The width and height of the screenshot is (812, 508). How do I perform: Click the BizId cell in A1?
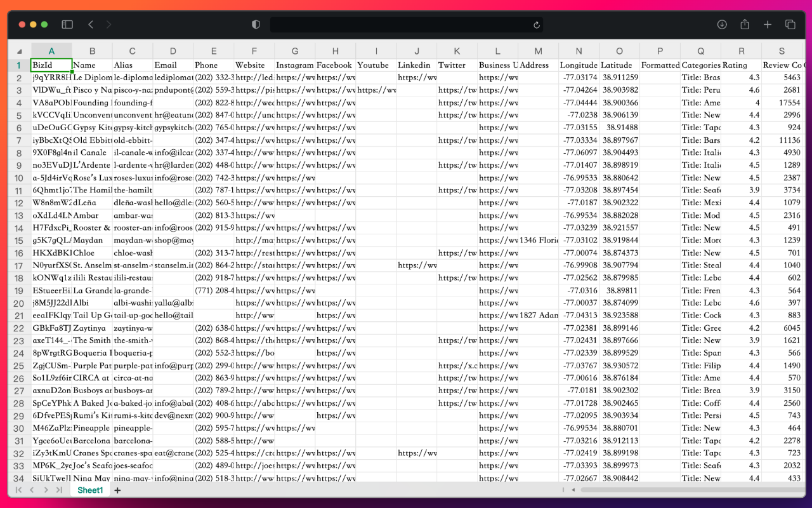click(x=51, y=65)
